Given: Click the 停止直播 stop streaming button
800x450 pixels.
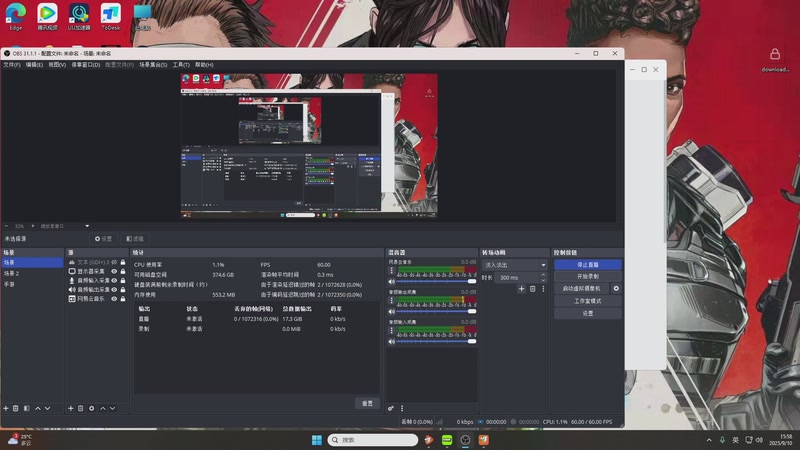Looking at the screenshot, I should click(588, 265).
